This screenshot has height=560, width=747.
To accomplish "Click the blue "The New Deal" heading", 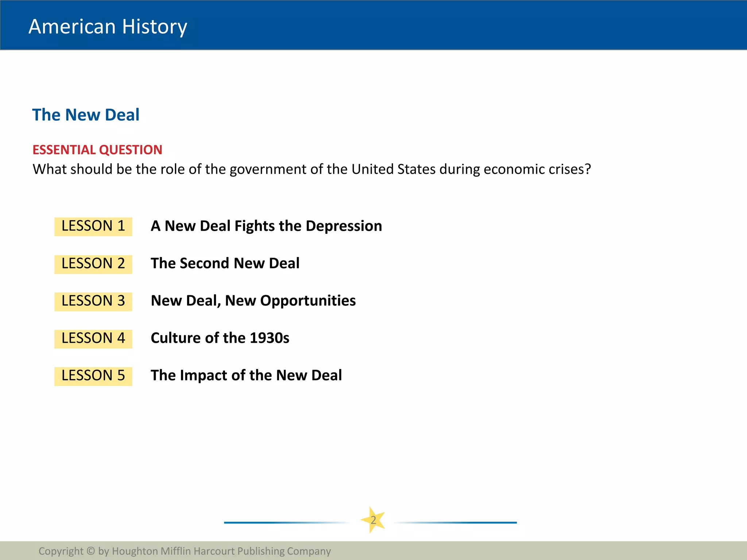I will pyautogui.click(x=86, y=115).
